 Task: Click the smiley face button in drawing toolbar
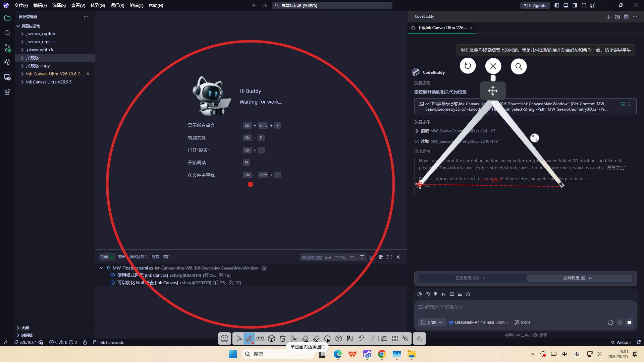224,339
